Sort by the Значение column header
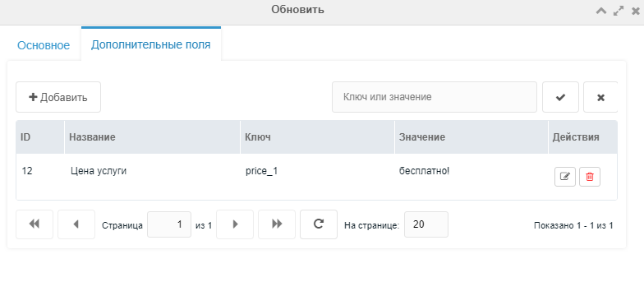This screenshot has height=305, width=644. [471, 137]
